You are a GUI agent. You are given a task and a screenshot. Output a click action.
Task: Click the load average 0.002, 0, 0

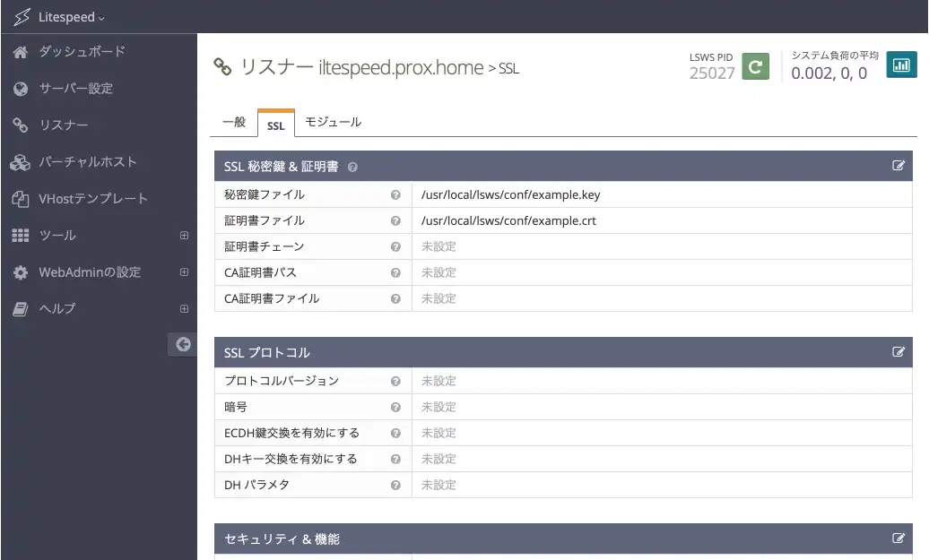[x=829, y=73]
